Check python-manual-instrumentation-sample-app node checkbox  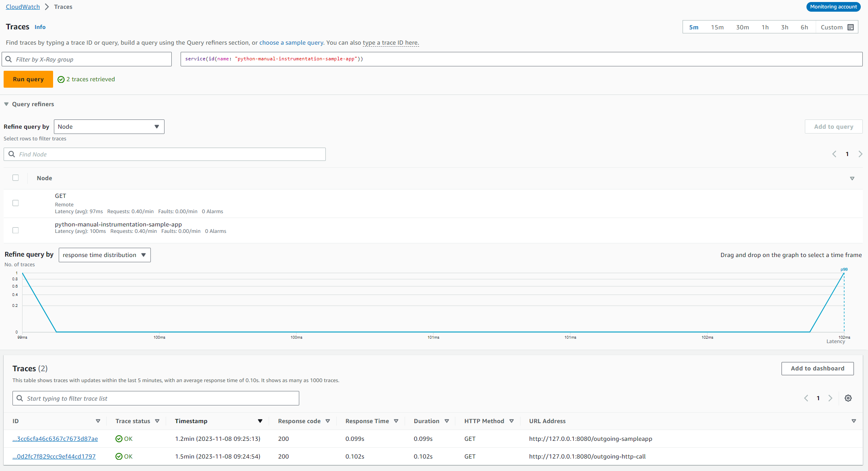tap(16, 230)
